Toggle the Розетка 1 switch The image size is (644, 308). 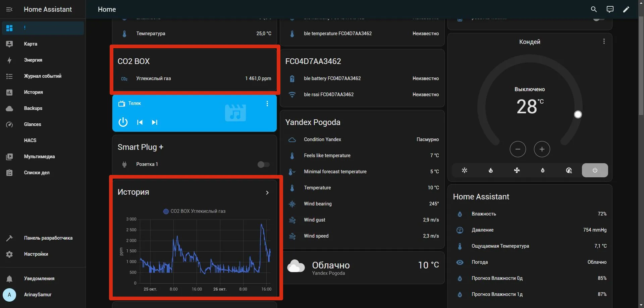click(264, 164)
